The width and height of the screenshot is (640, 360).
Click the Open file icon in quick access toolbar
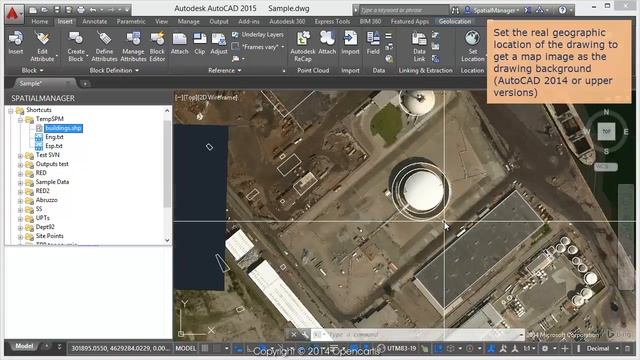coord(44,9)
